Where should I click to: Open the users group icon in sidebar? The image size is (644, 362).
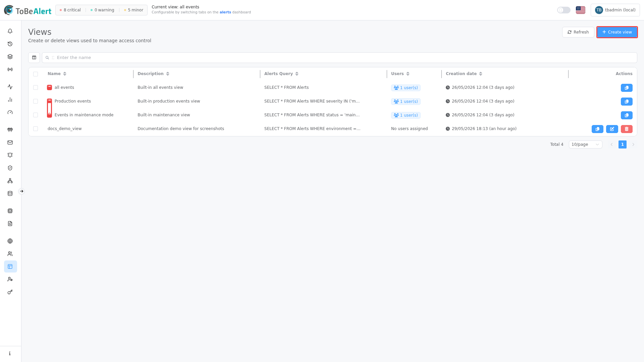click(x=10, y=254)
